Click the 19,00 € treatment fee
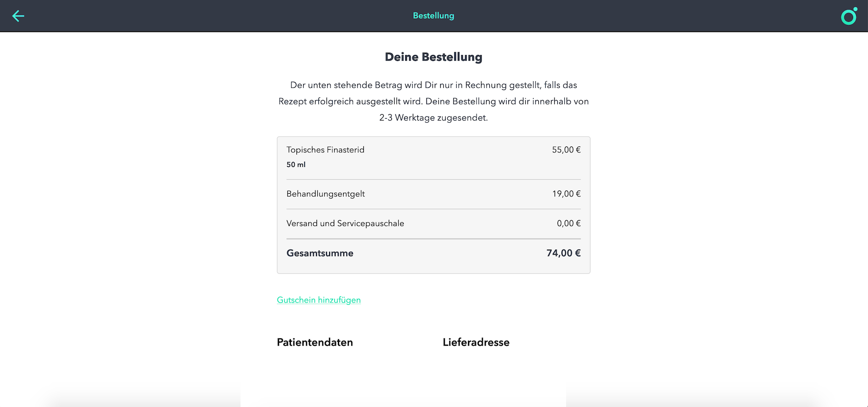The height and width of the screenshot is (407, 868). click(566, 194)
